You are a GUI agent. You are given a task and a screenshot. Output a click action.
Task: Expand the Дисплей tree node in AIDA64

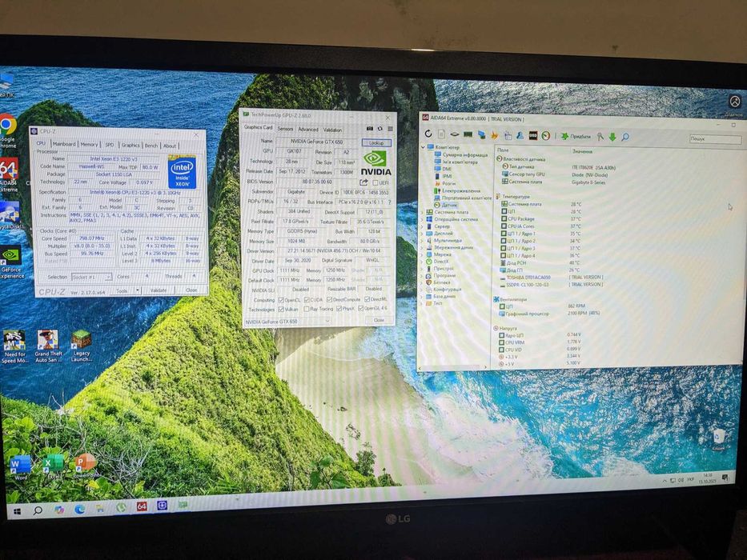(x=422, y=234)
